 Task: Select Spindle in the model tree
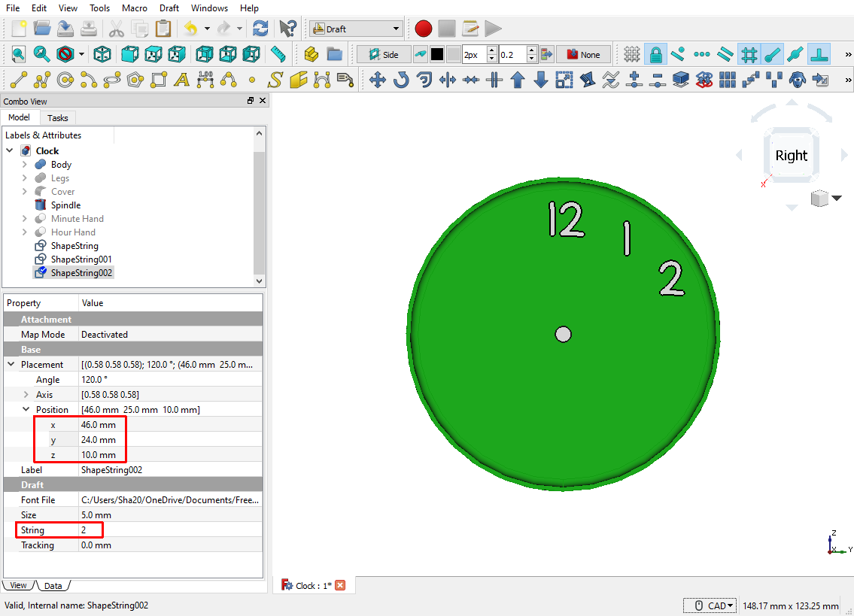point(66,205)
